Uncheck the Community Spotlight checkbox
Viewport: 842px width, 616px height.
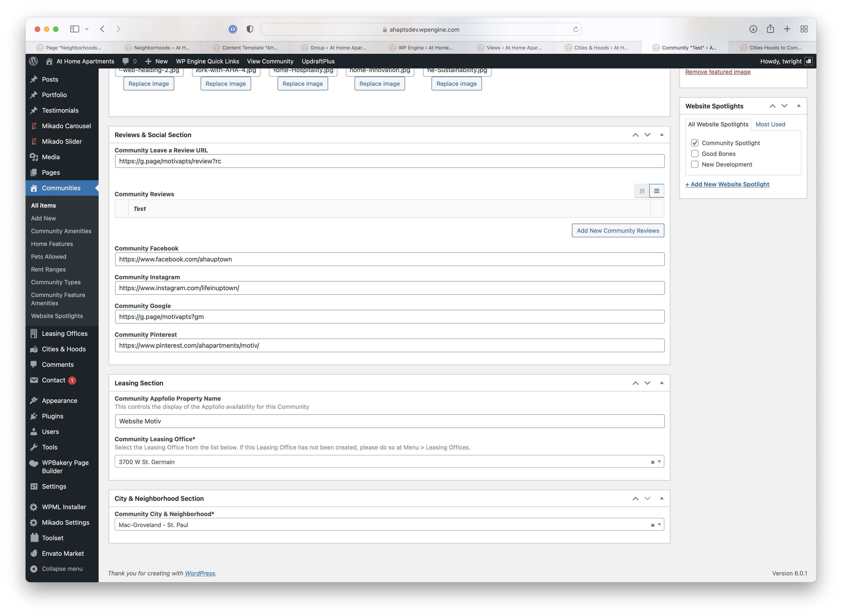(695, 143)
